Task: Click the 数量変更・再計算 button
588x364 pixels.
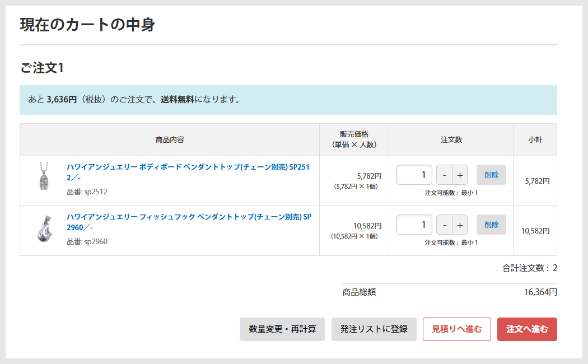Action: coord(282,329)
